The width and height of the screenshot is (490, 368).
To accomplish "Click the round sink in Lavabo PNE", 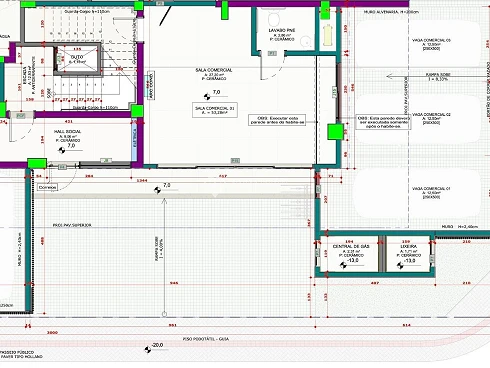I will [305, 42].
